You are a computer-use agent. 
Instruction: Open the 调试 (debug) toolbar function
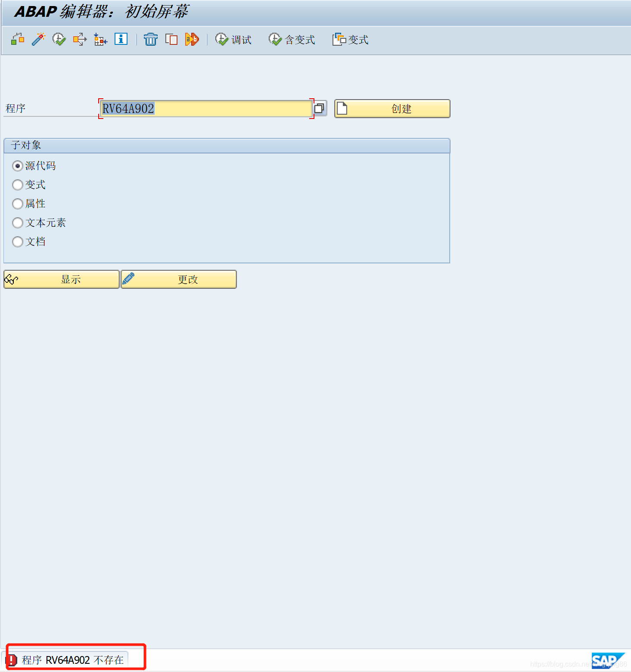(234, 39)
